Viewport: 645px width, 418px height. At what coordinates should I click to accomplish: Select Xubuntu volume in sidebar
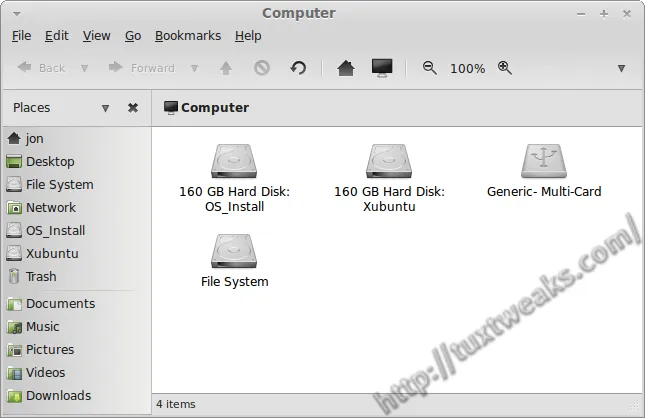point(77,254)
